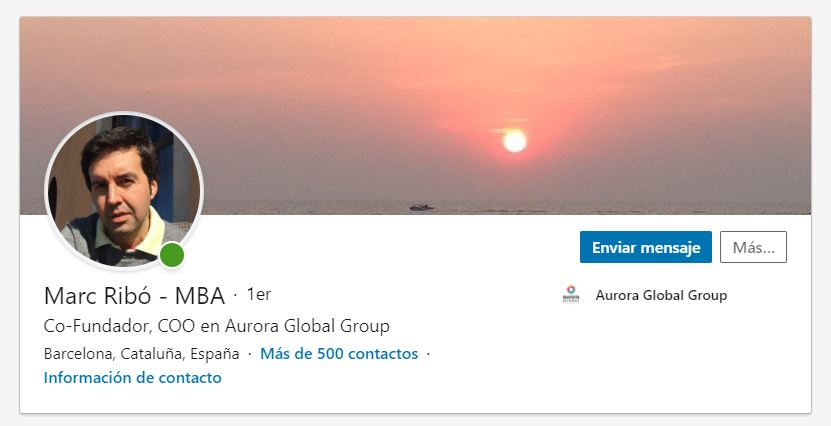Click the Barcelona, Cataluña, España location text
The height and width of the screenshot is (426, 831).
tap(142, 354)
